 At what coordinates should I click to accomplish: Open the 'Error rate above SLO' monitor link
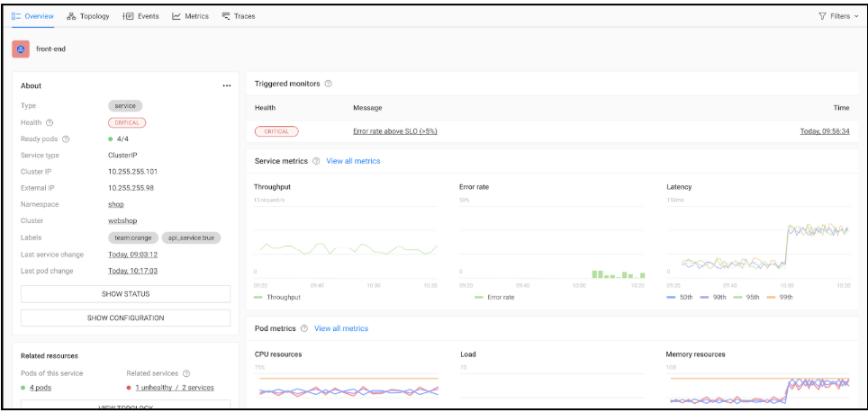click(394, 131)
